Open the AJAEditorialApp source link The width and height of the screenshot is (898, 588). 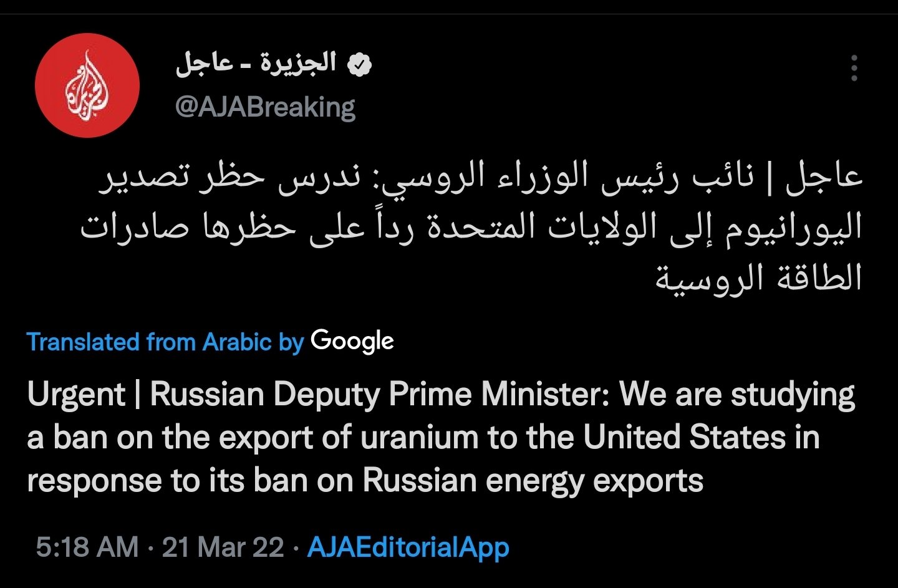point(408,547)
